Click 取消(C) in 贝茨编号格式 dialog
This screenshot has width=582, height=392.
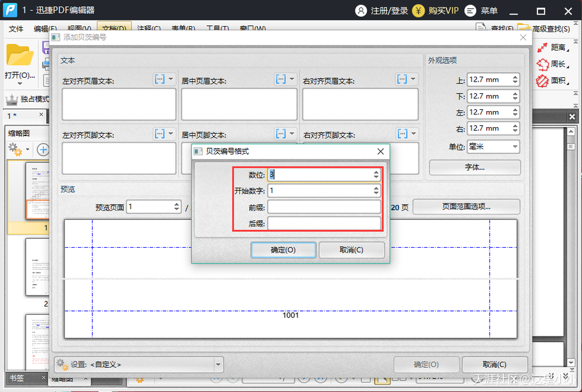[352, 250]
